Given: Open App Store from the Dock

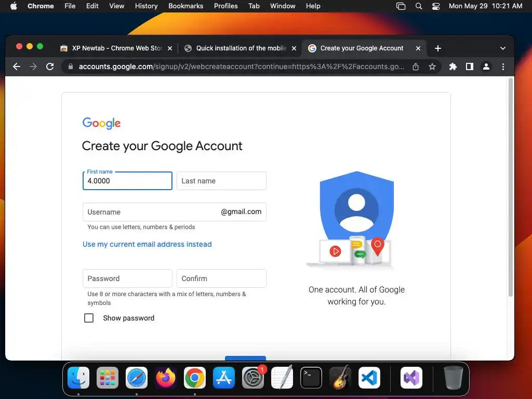Looking at the screenshot, I should tap(224, 378).
